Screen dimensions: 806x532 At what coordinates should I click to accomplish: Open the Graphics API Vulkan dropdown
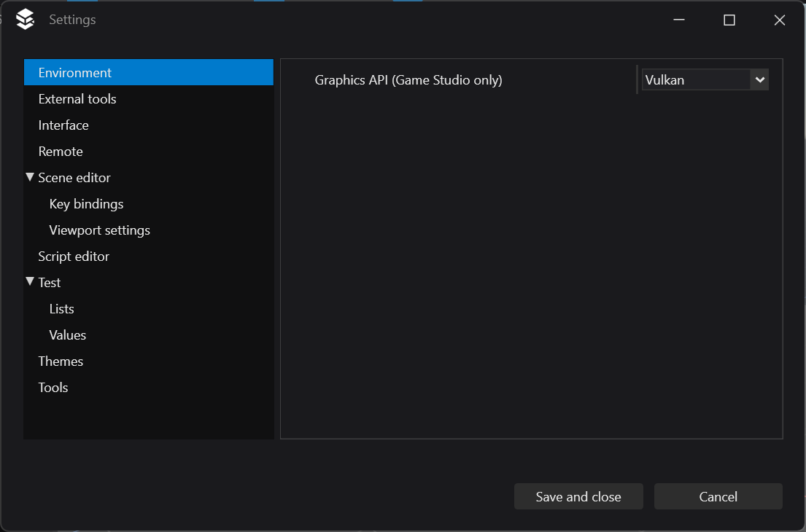pos(705,79)
